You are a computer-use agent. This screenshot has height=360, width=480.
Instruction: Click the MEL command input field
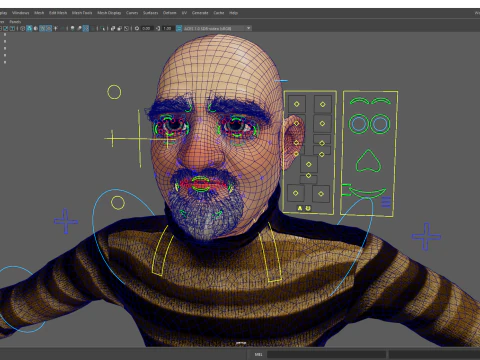[326, 354]
